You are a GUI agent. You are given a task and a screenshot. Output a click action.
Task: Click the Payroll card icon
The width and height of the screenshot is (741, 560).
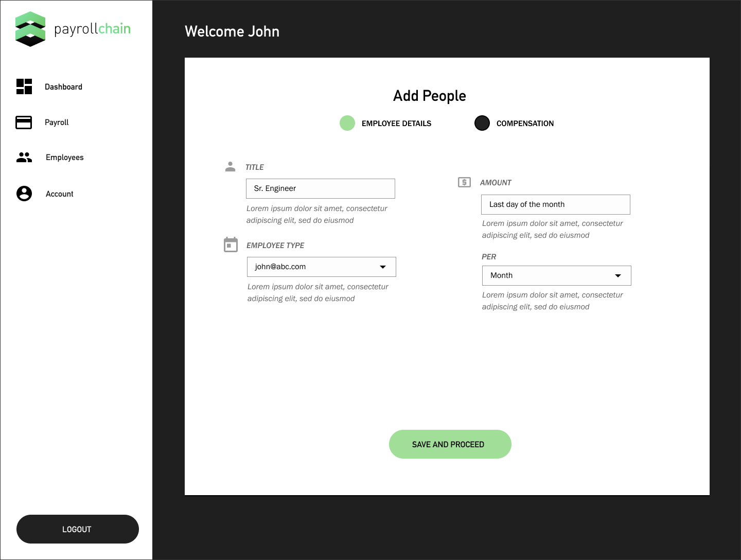24,122
